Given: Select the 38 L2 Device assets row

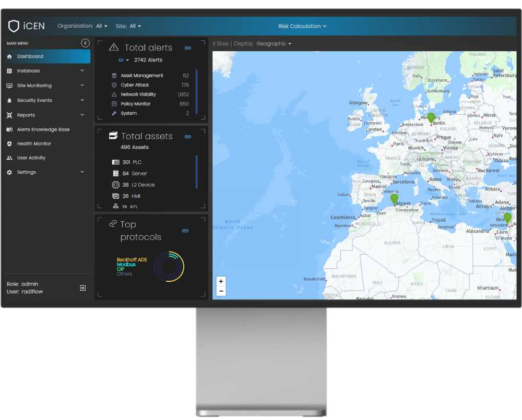Looking at the screenshot, I should coord(133,185).
